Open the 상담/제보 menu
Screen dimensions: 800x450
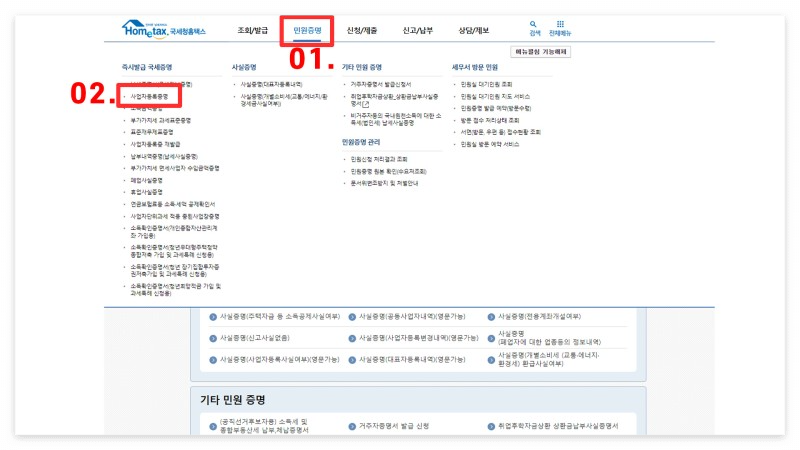473,31
